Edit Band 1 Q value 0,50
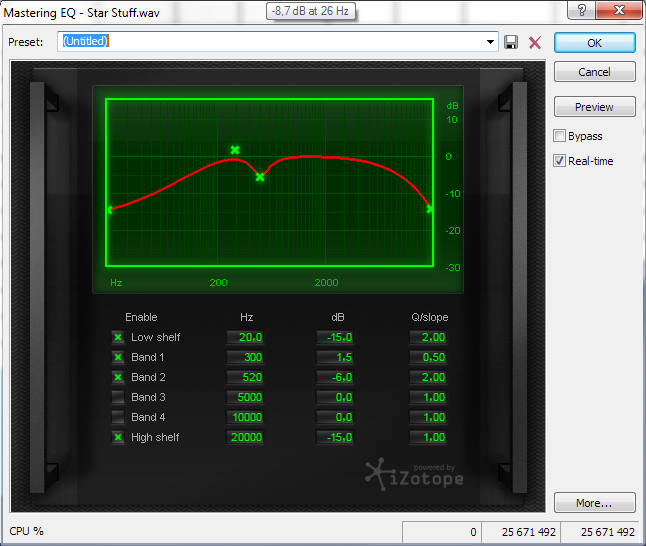 (x=428, y=357)
